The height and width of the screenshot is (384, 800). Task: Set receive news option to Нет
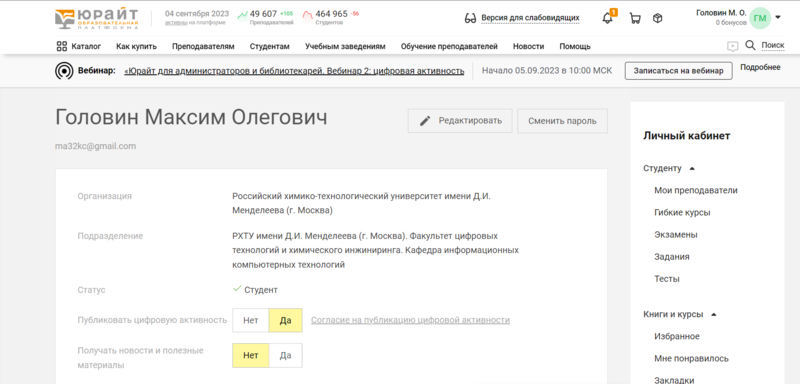coord(251,355)
